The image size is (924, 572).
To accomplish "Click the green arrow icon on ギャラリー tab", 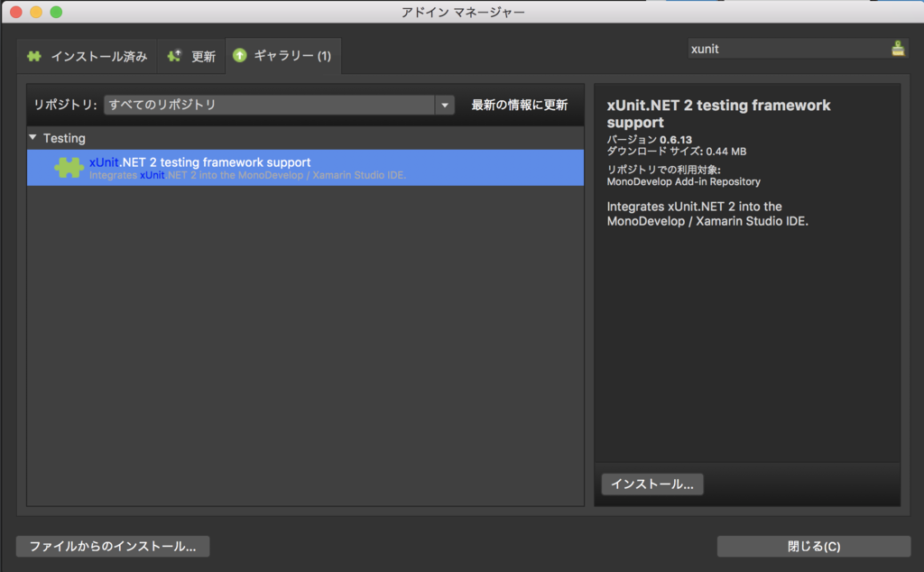I will (239, 55).
